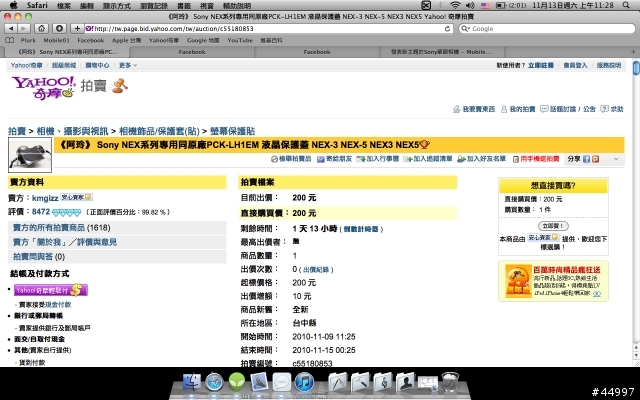Open bookmarks book icon in bookmarks bar
The width and height of the screenshot is (640, 400).
9,40
